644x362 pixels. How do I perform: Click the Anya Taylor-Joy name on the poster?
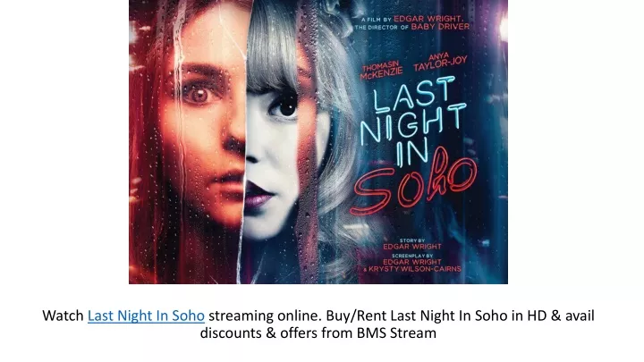[440, 62]
